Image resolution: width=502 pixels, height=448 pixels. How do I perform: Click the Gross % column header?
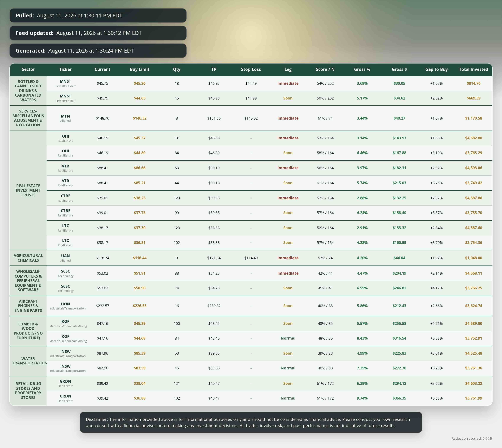pyautogui.click(x=362, y=69)
